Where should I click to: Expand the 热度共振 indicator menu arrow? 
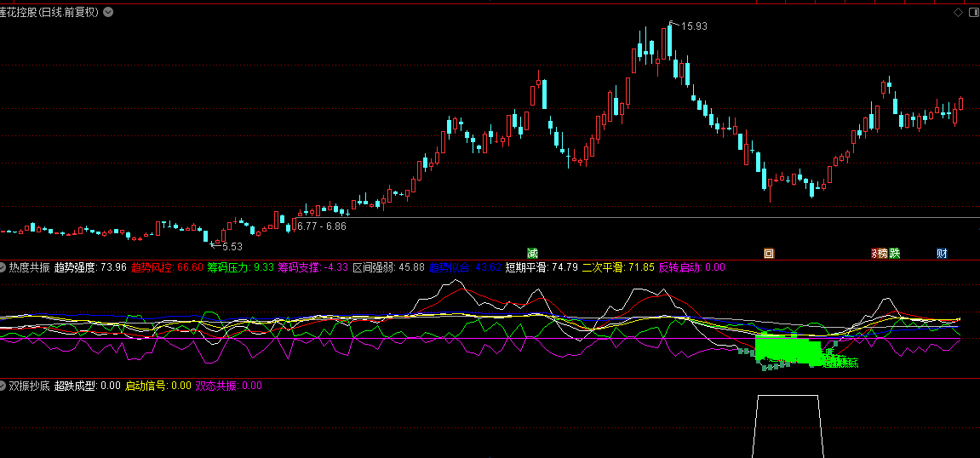[3, 267]
